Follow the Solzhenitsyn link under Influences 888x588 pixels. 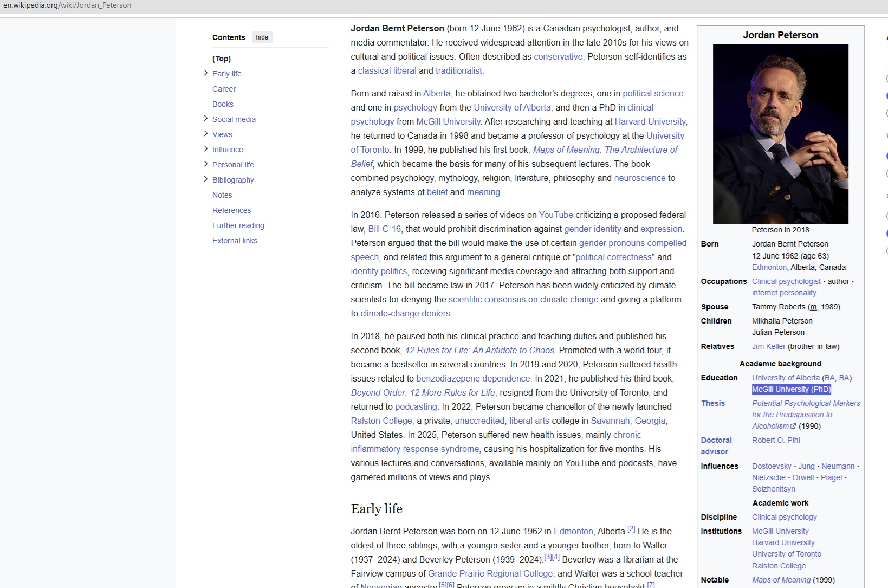click(x=773, y=489)
